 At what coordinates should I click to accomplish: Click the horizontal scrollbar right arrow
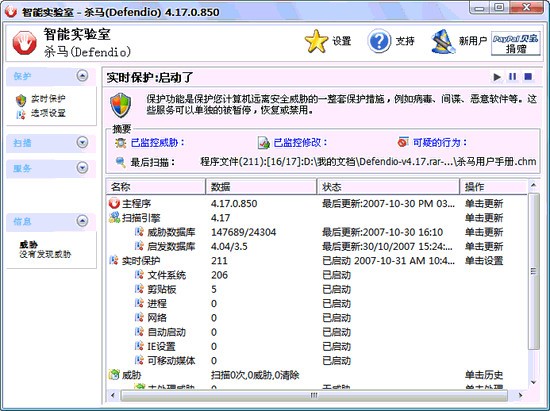click(520, 395)
